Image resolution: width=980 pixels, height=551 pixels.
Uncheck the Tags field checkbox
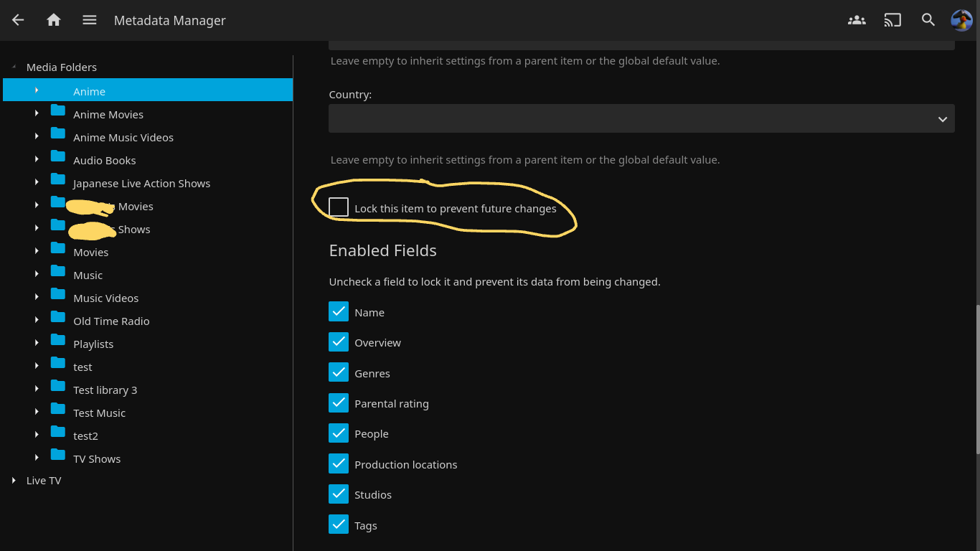point(339,524)
